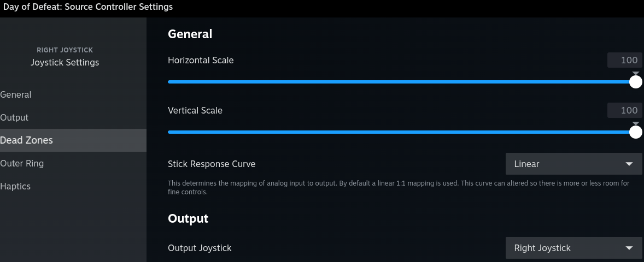Click the middle of the Vertical Scale track
Screen dimensions: 644x262
401,132
